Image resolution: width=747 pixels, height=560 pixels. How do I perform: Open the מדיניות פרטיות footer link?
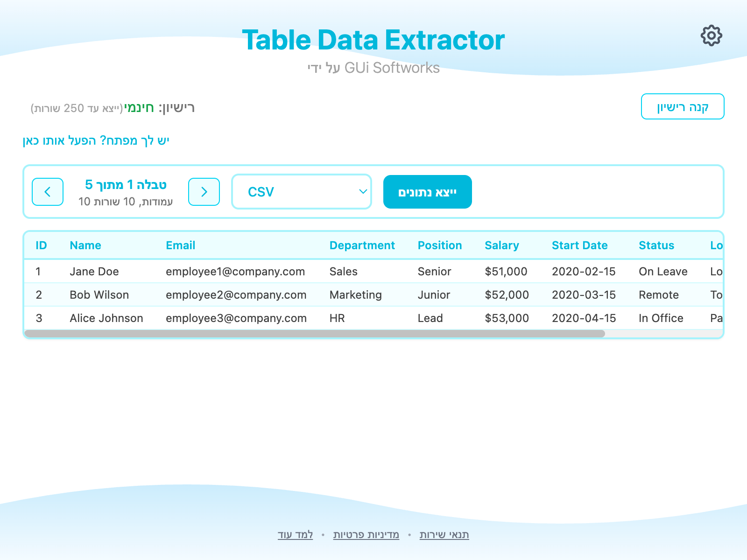pos(366,535)
